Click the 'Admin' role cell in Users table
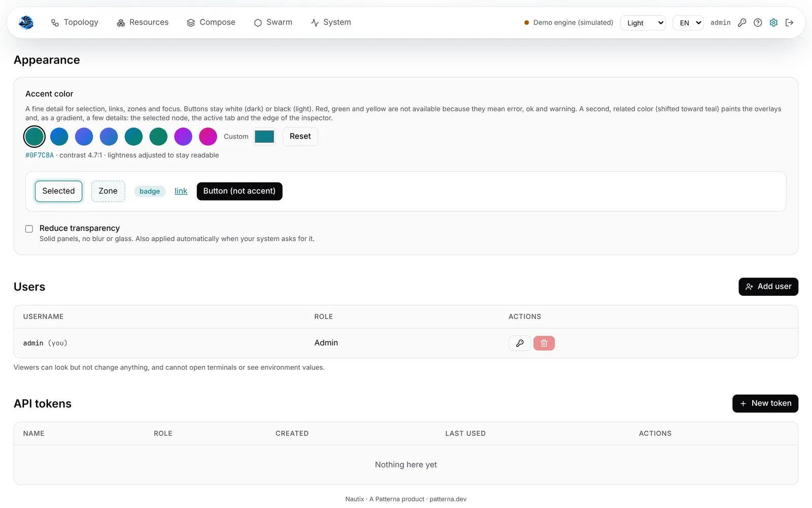This screenshot has height=508, width=812. click(x=326, y=343)
